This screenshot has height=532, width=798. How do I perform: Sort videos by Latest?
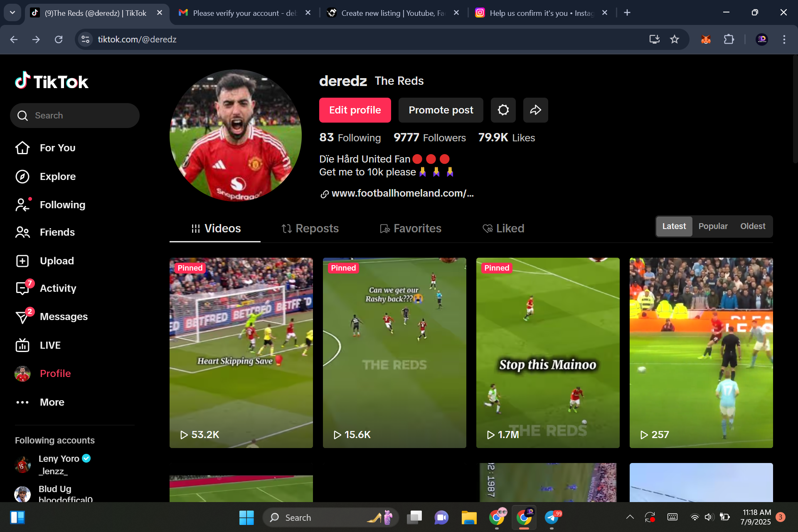674,227
